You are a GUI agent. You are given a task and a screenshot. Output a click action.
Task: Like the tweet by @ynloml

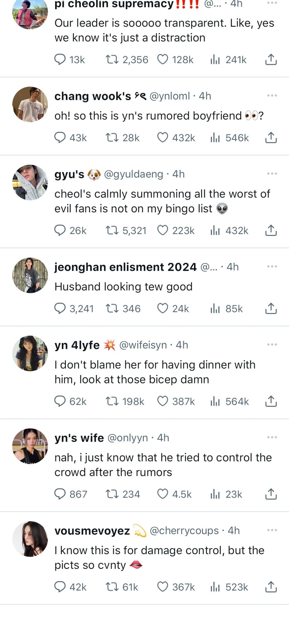click(x=163, y=138)
